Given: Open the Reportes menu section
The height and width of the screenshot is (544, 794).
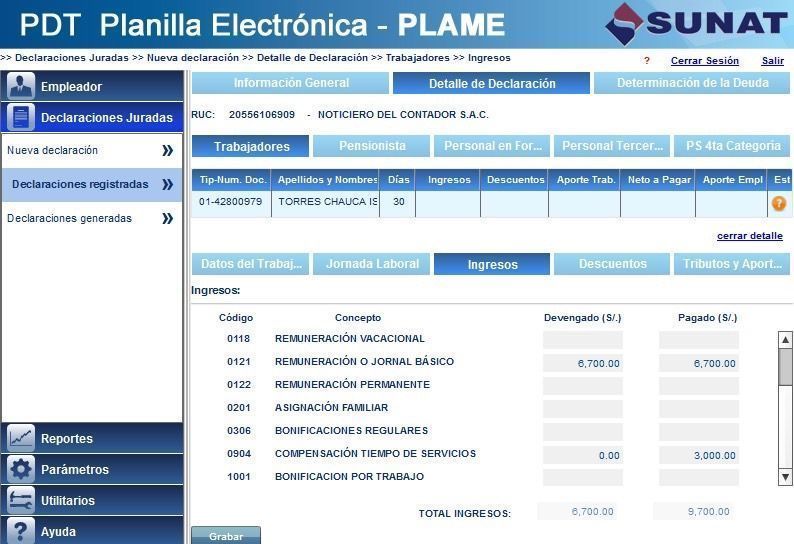Looking at the screenshot, I should click(x=92, y=438).
